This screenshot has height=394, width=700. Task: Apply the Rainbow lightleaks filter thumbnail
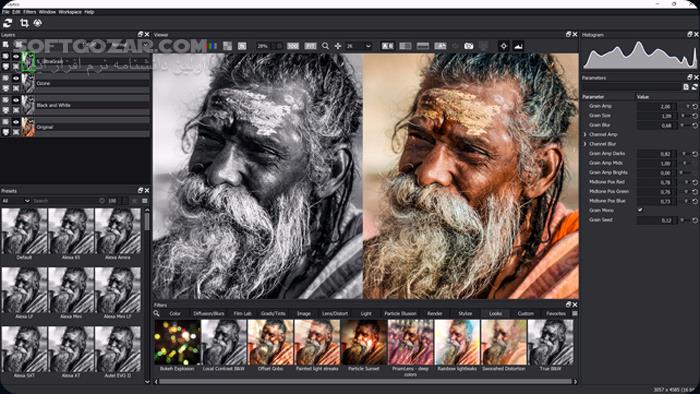(x=457, y=342)
